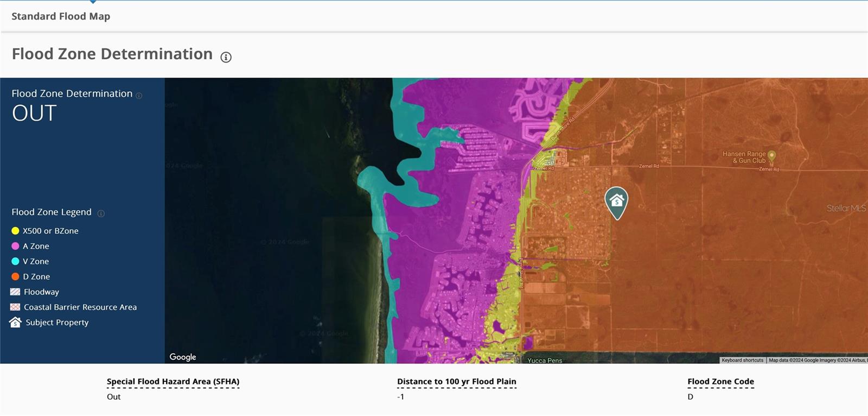Click the Flood Zone Code label

(721, 382)
